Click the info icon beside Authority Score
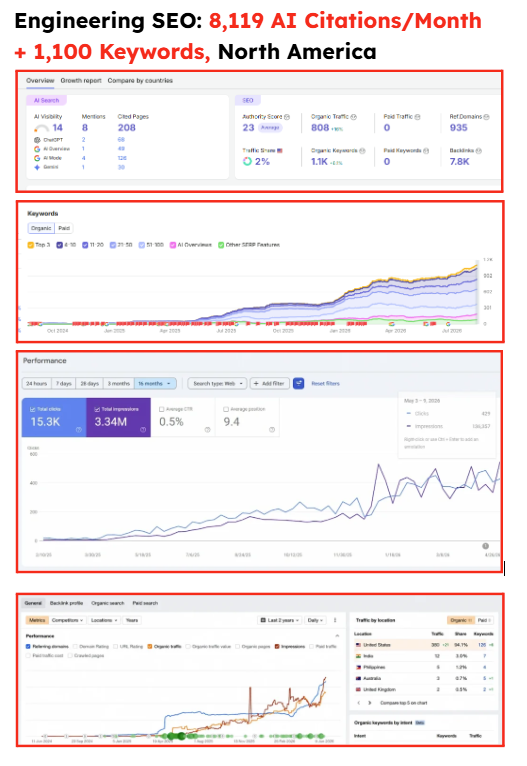Viewport: 527px width, 766px height. pos(287,117)
